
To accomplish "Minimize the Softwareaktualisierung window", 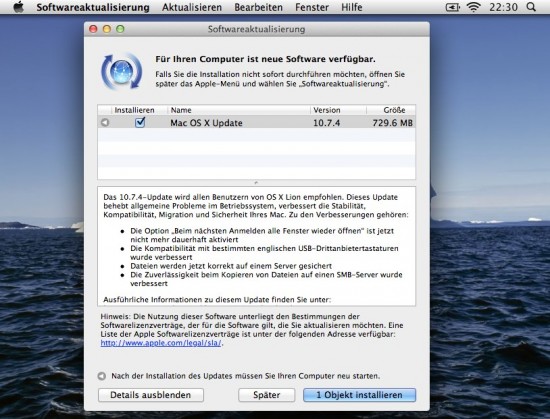I will click(x=107, y=29).
